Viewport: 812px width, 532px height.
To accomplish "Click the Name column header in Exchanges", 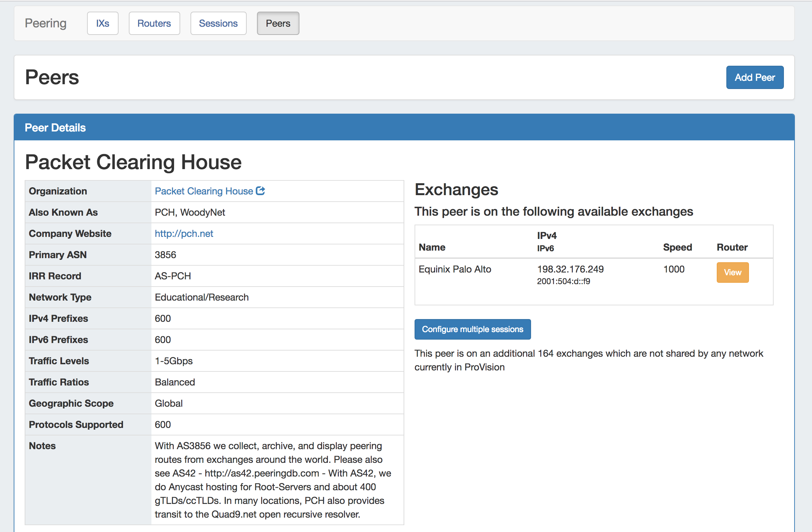I will (x=432, y=247).
